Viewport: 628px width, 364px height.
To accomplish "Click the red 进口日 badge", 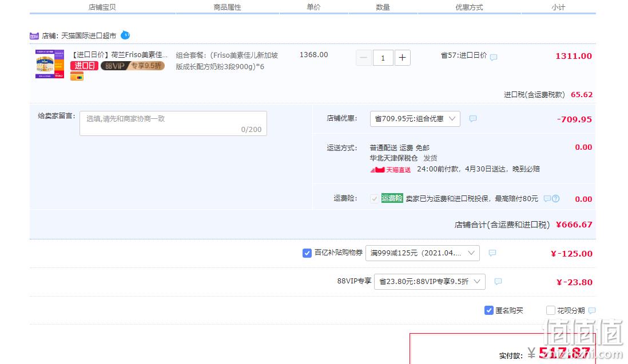I will [84, 66].
